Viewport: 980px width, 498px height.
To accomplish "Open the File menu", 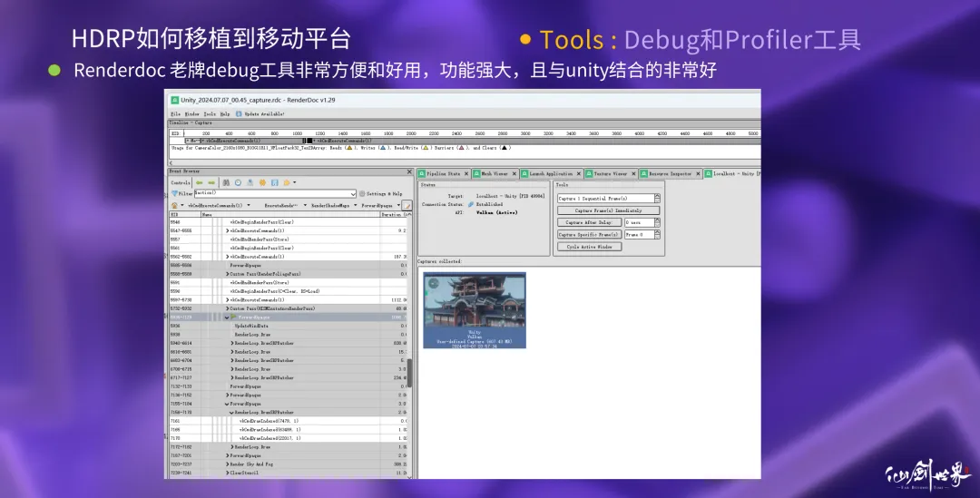I will coord(176,114).
